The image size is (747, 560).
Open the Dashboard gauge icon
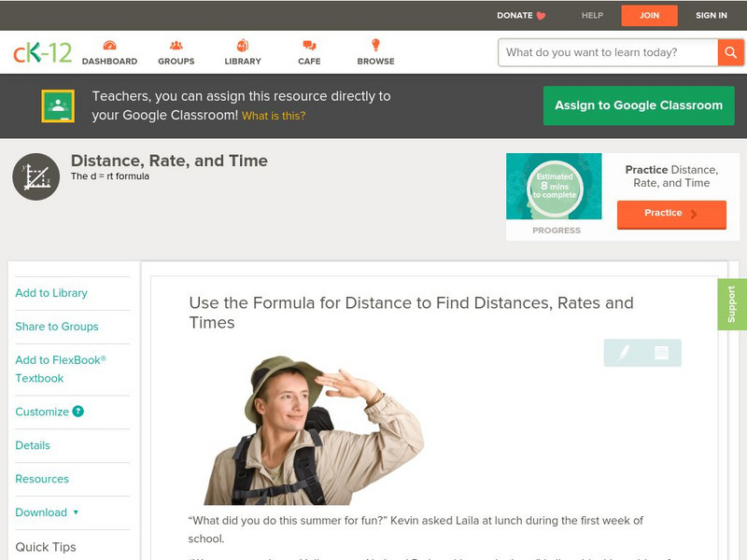tap(109, 46)
